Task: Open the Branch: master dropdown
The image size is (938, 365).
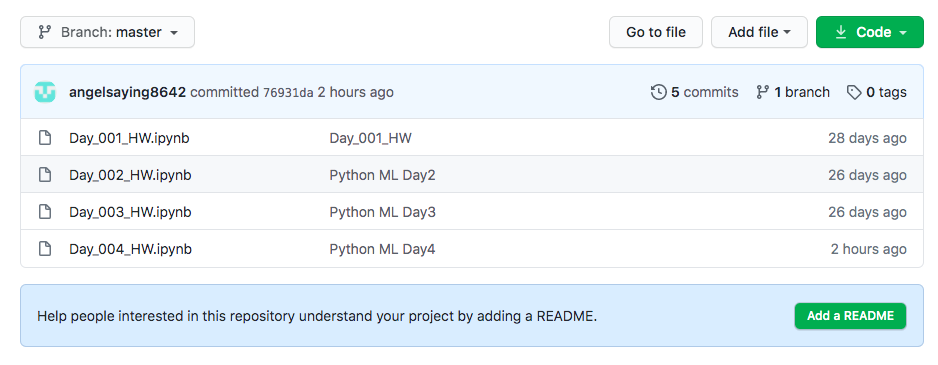Action: pyautogui.click(x=108, y=32)
